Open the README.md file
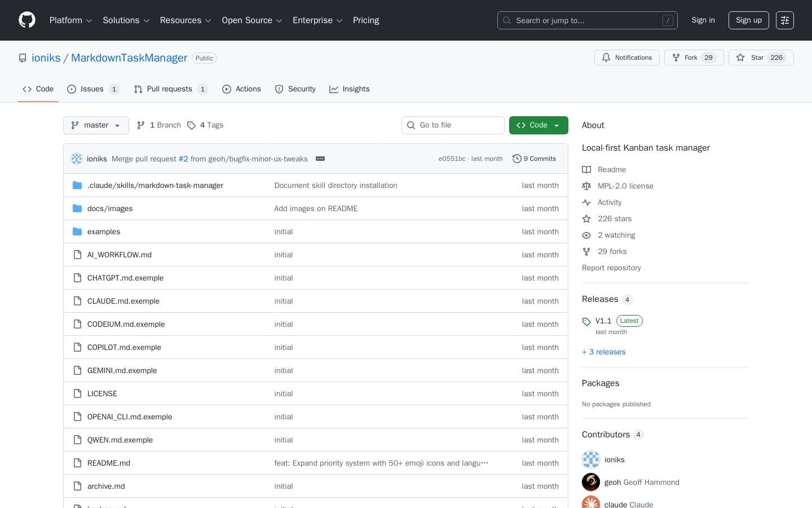 click(108, 463)
